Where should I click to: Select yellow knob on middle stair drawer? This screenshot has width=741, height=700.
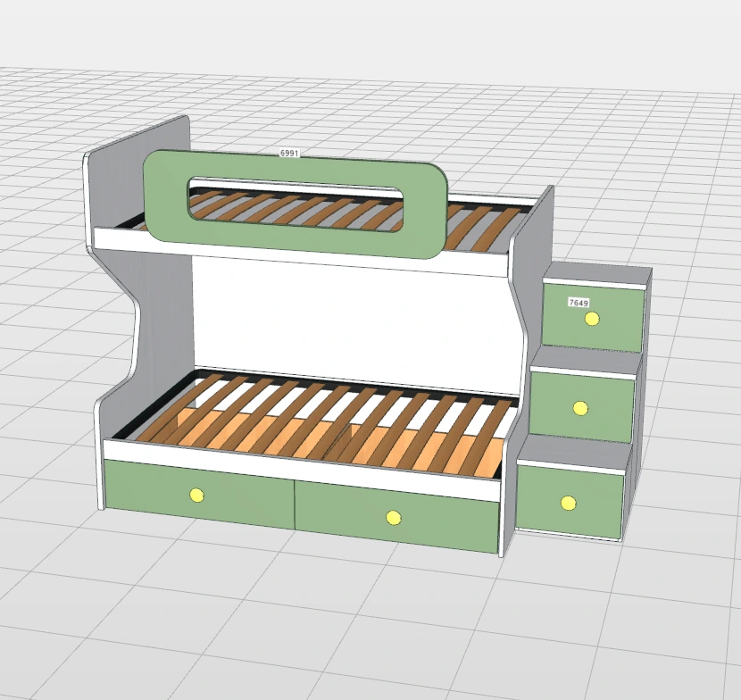[579, 408]
